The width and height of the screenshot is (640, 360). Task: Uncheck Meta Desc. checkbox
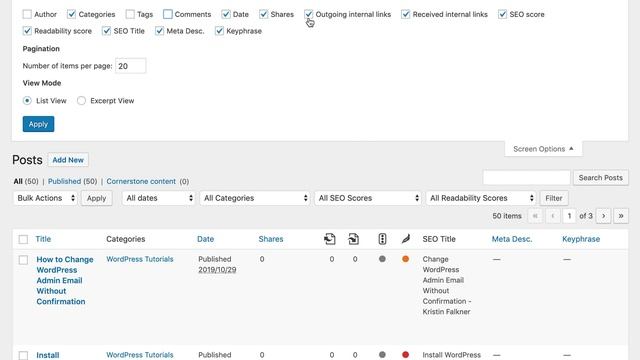[159, 31]
